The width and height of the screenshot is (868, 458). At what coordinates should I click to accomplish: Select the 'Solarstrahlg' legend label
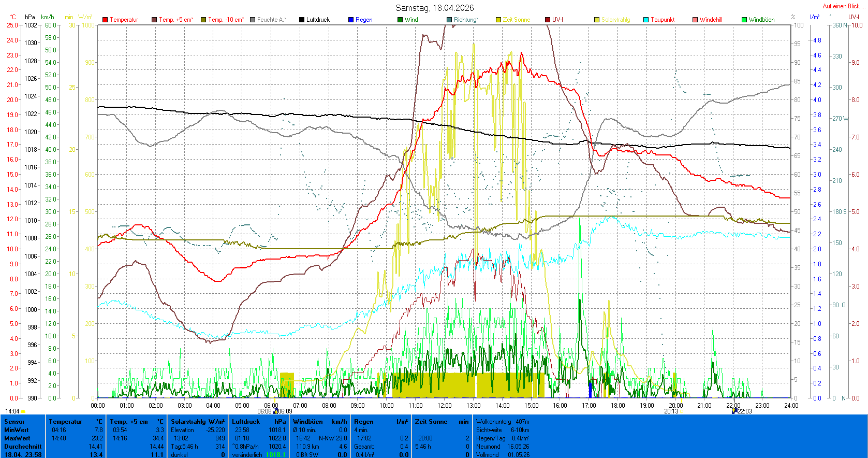(615, 20)
